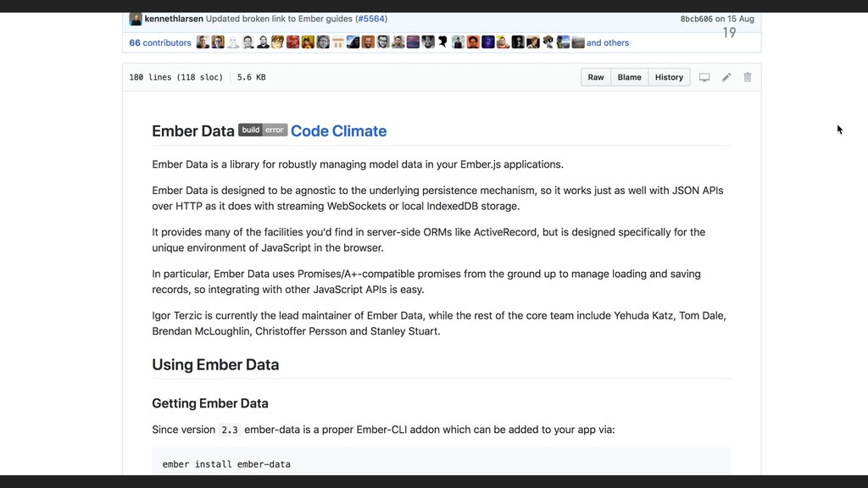Click the trash delete file icon
The width and height of the screenshot is (868, 488).
click(748, 77)
